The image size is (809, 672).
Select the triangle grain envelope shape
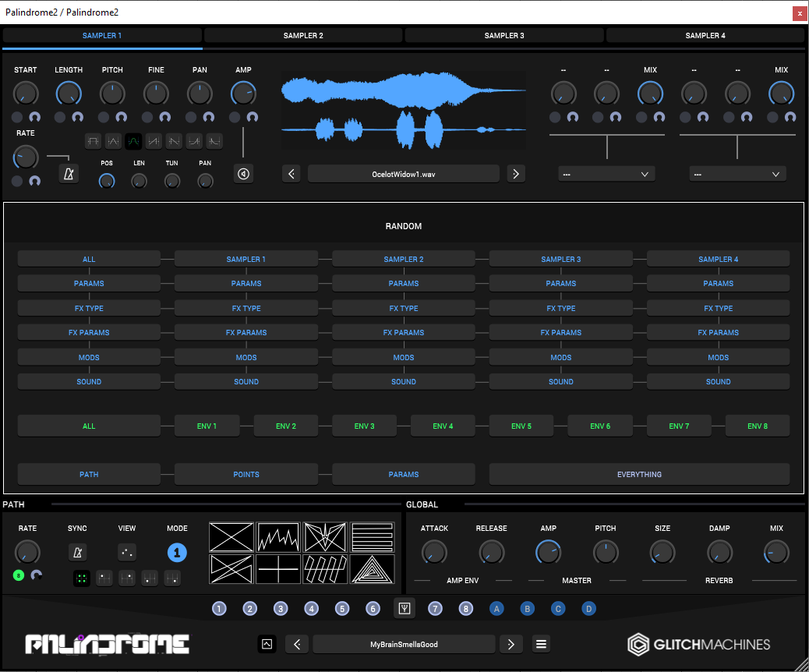(113, 141)
